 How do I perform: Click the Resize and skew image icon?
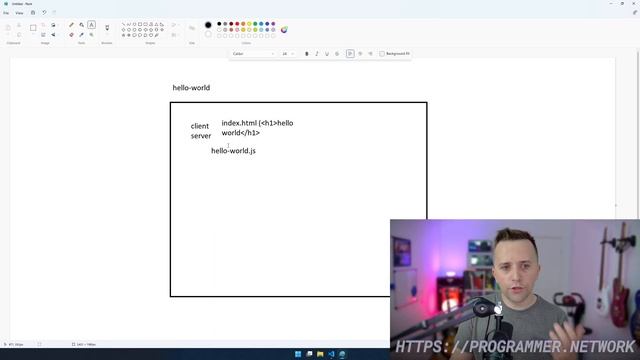(43, 35)
